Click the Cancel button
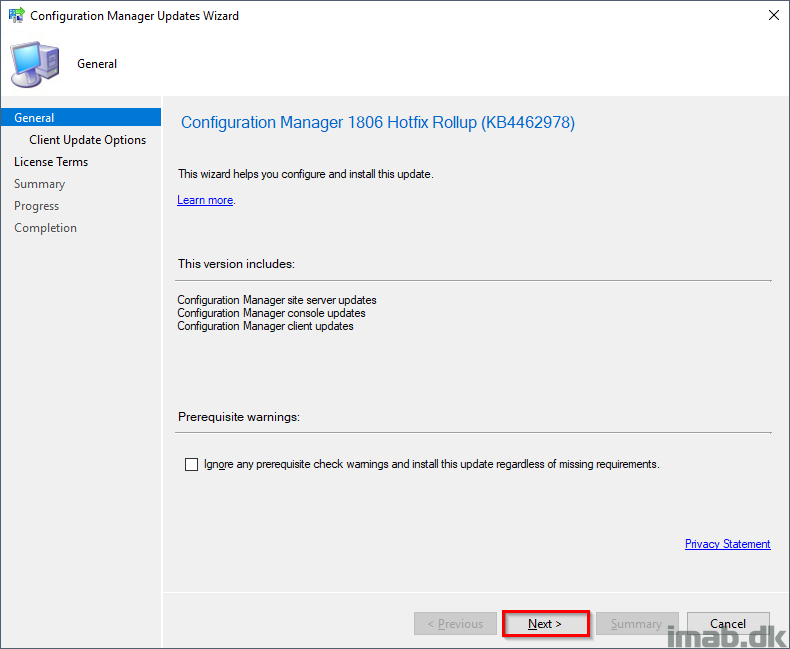This screenshot has height=649, width=790. (x=728, y=624)
